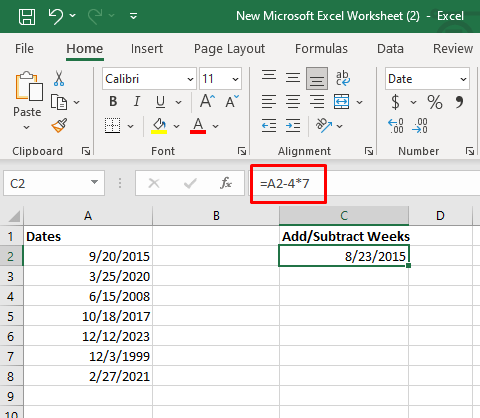The height and width of the screenshot is (418, 480).
Task: Click Align Left icon
Action: coord(269,102)
